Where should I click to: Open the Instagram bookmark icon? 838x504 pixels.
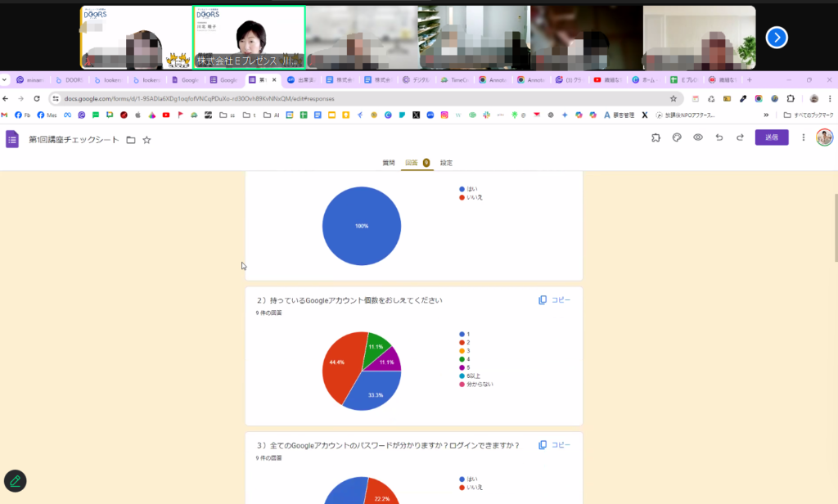tap(444, 115)
